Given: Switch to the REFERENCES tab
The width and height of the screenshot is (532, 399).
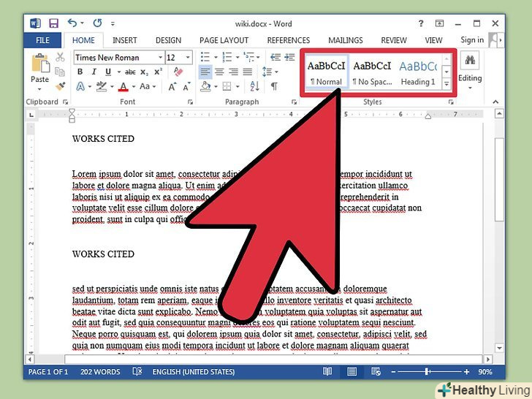Looking at the screenshot, I should coord(289,40).
